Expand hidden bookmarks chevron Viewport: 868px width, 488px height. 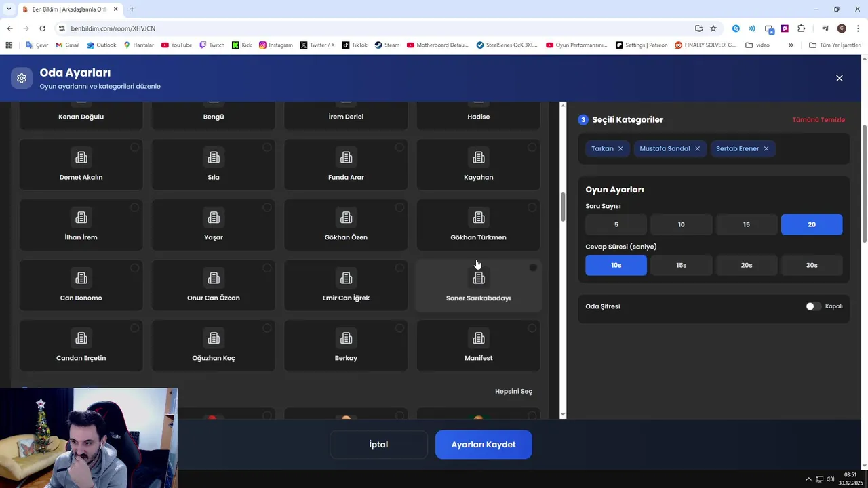tap(791, 45)
